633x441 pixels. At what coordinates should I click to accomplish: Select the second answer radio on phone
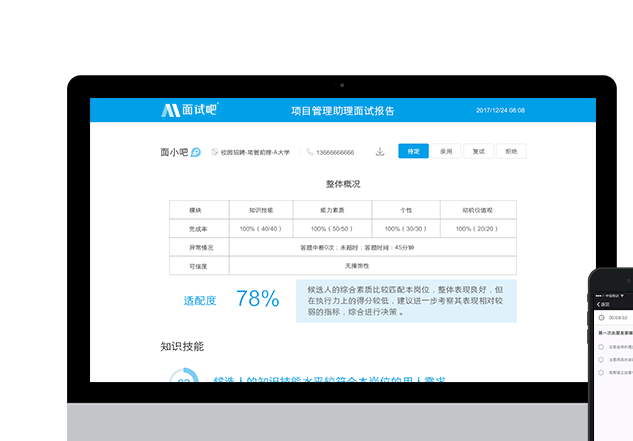click(601, 359)
